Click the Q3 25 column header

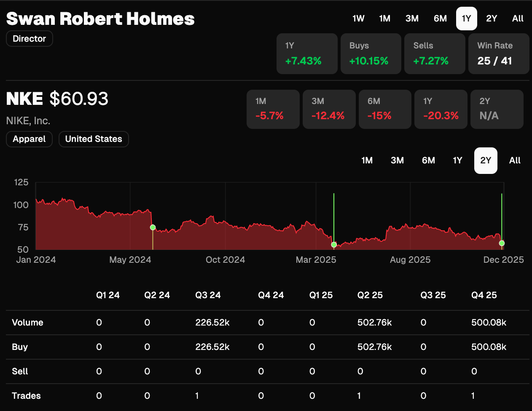tap(433, 295)
